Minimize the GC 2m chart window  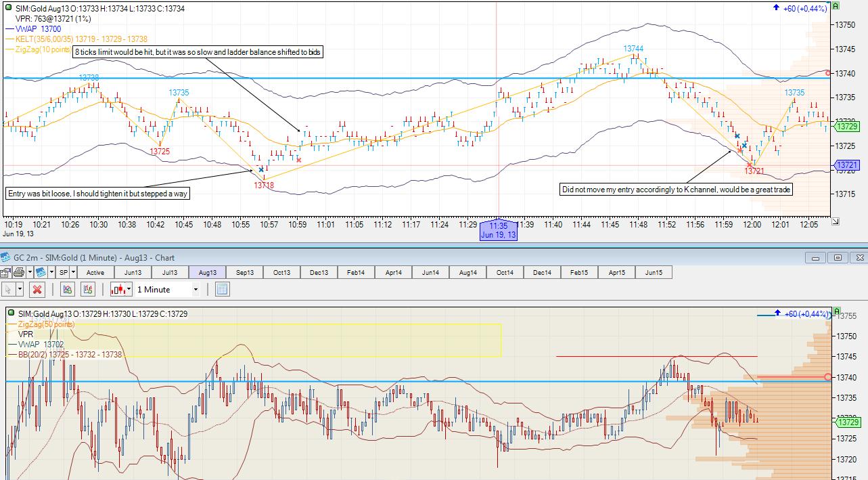pos(816,257)
